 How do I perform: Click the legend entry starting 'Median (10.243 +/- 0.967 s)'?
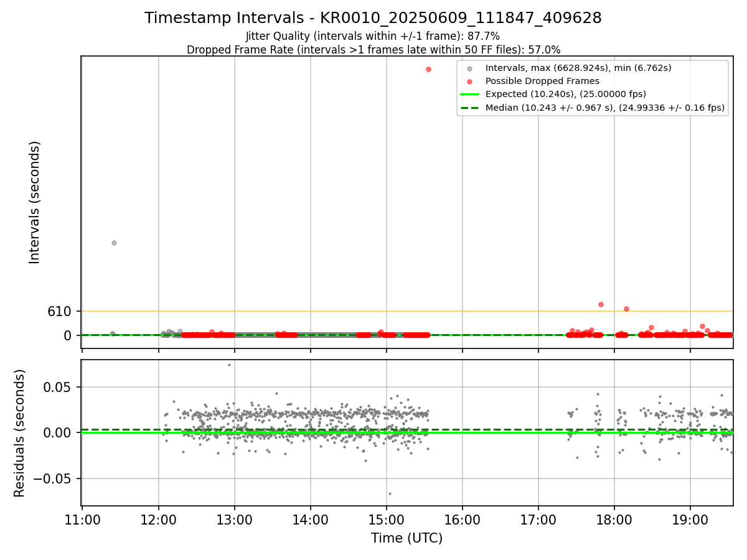point(605,108)
